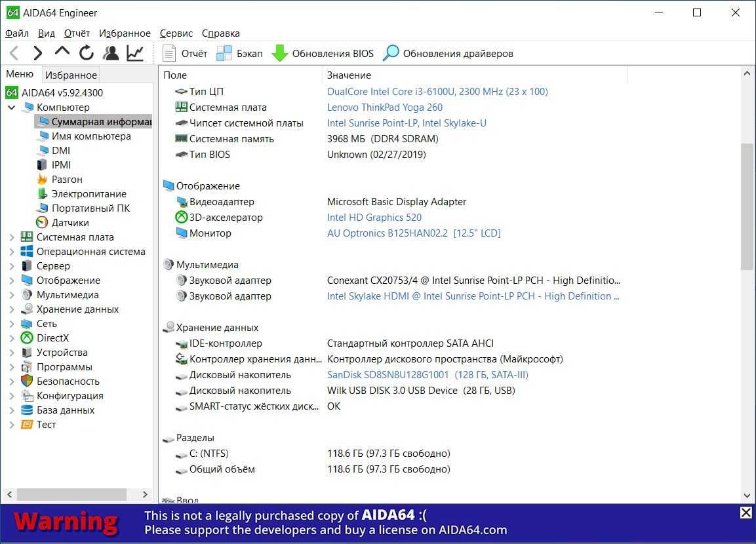
Task: Click the Forward navigation arrow
Action: click(37, 53)
